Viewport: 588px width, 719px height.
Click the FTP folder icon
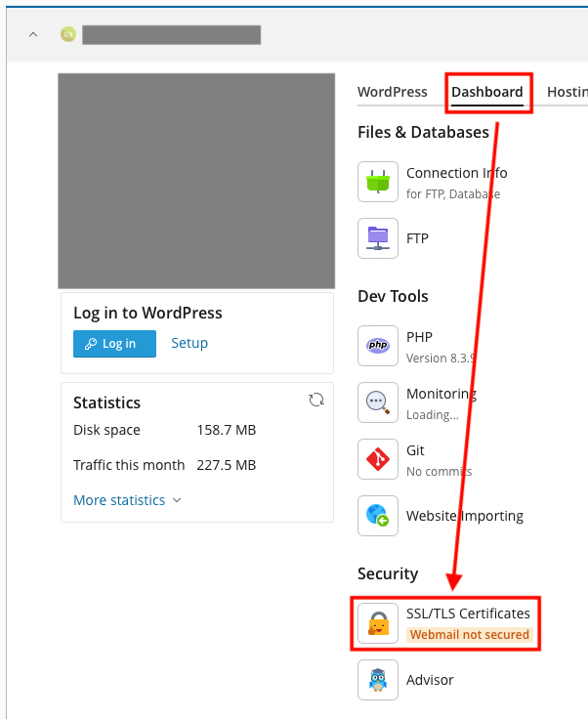(378, 238)
